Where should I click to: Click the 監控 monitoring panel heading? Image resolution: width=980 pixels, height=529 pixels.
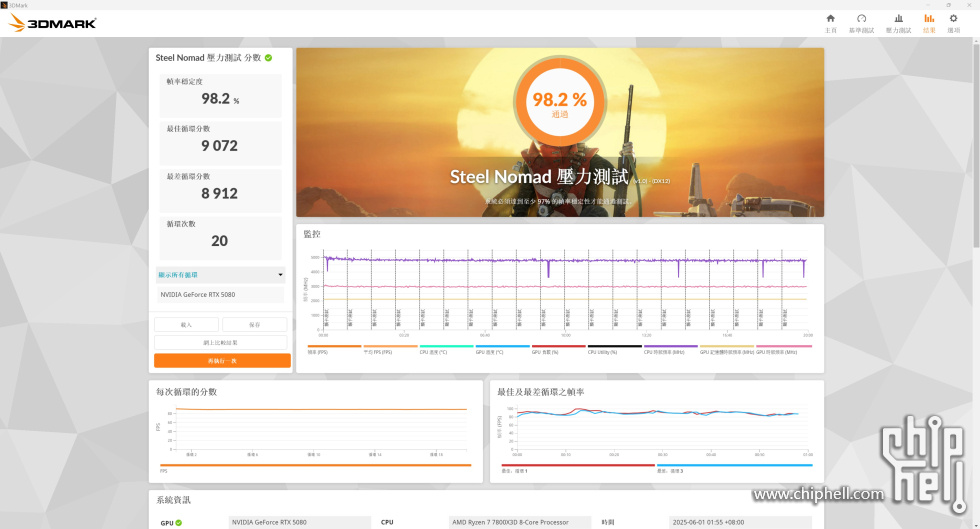[312, 234]
